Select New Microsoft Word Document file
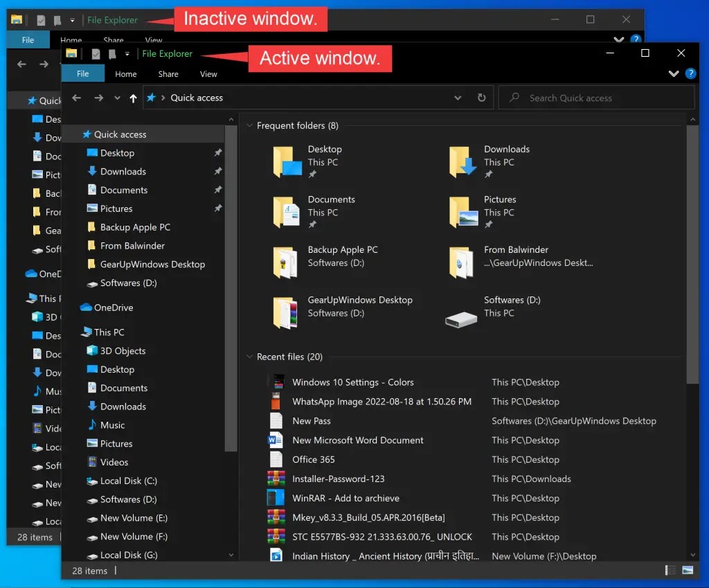 pyautogui.click(x=358, y=440)
